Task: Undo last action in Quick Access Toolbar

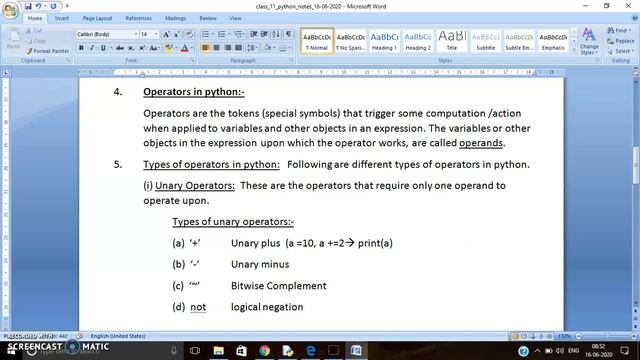Action: pos(38,6)
